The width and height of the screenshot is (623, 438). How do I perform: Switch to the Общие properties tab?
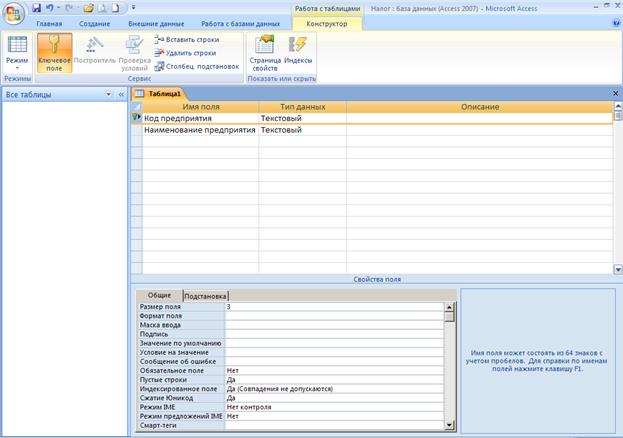click(159, 295)
